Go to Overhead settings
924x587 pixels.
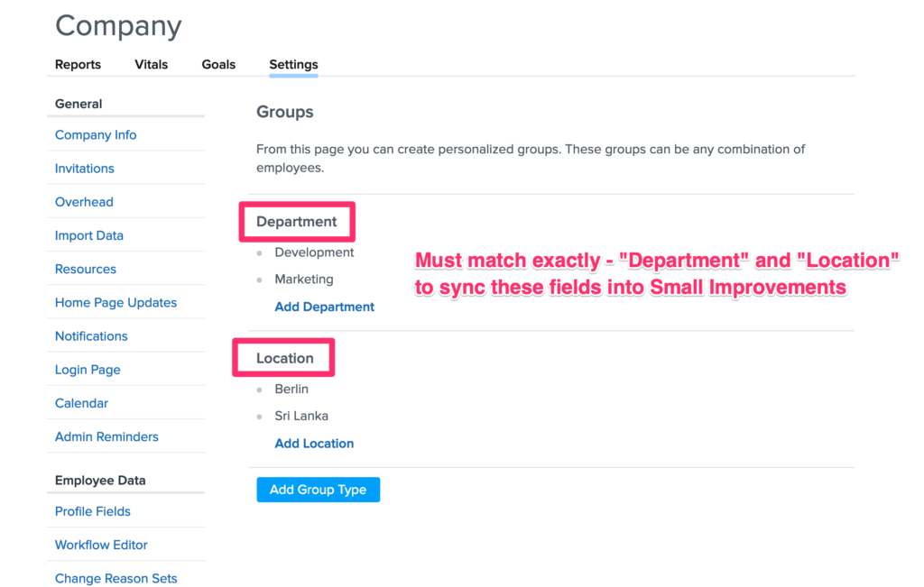pyautogui.click(x=84, y=202)
